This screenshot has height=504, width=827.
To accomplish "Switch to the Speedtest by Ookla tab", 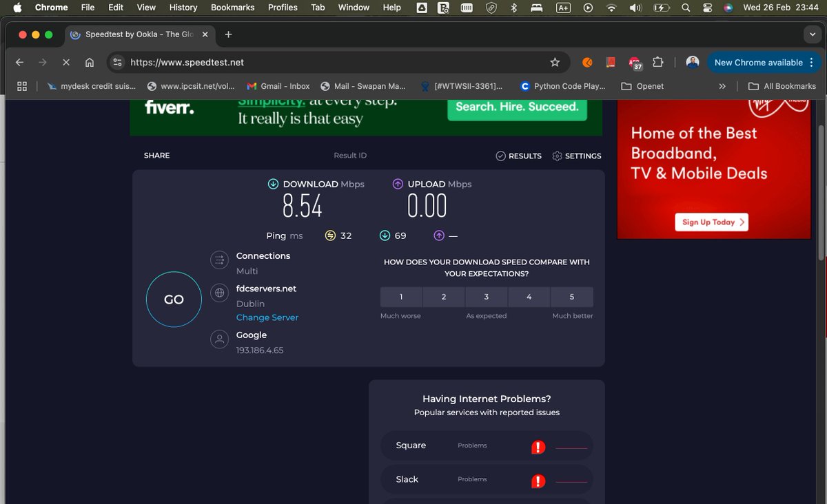I will [138, 33].
